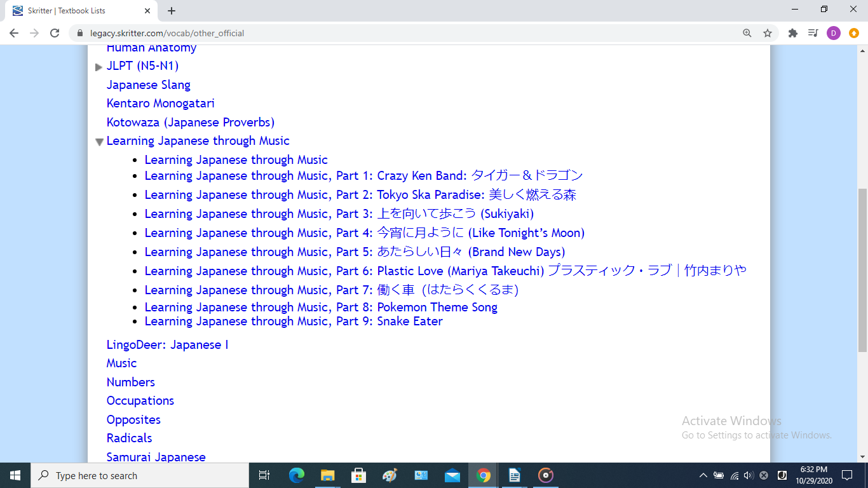Viewport: 868px width, 488px height.
Task: Open Part 2: Tokyo Ska Paradise link
Action: [x=360, y=194]
